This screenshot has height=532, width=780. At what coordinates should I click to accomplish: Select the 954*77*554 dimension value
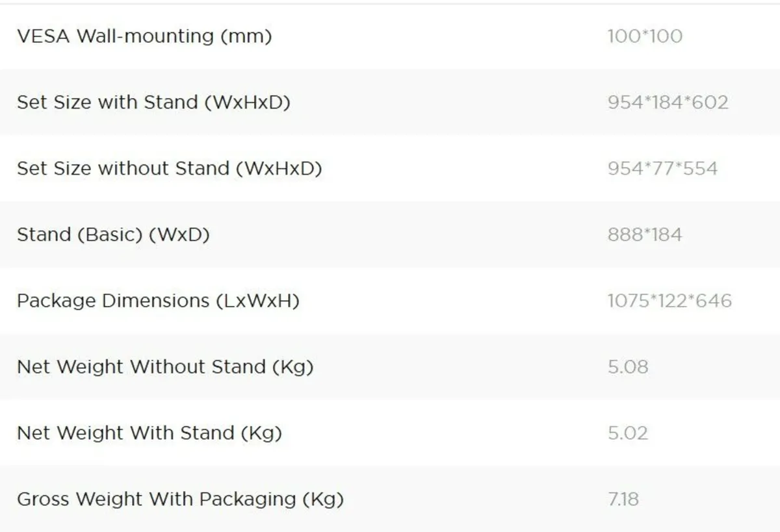tap(662, 168)
